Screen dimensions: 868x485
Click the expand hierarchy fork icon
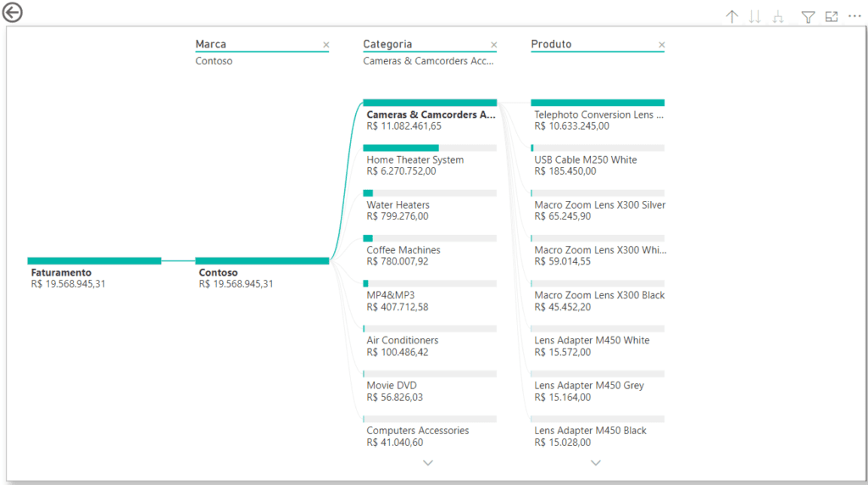pyautogui.click(x=778, y=17)
